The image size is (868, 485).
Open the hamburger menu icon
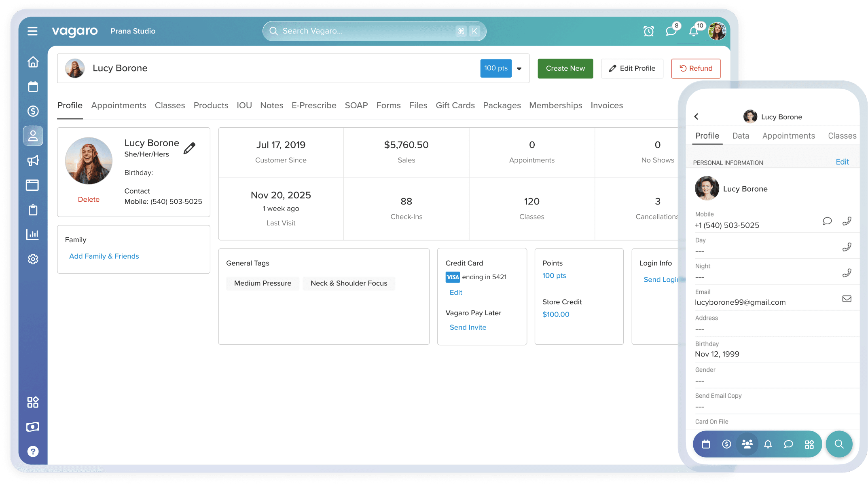pyautogui.click(x=32, y=31)
